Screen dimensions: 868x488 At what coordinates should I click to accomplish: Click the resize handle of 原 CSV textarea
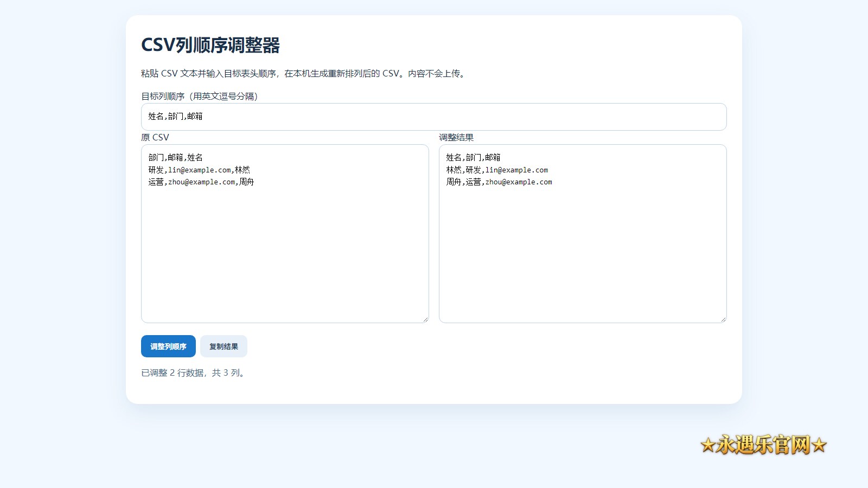coord(425,319)
